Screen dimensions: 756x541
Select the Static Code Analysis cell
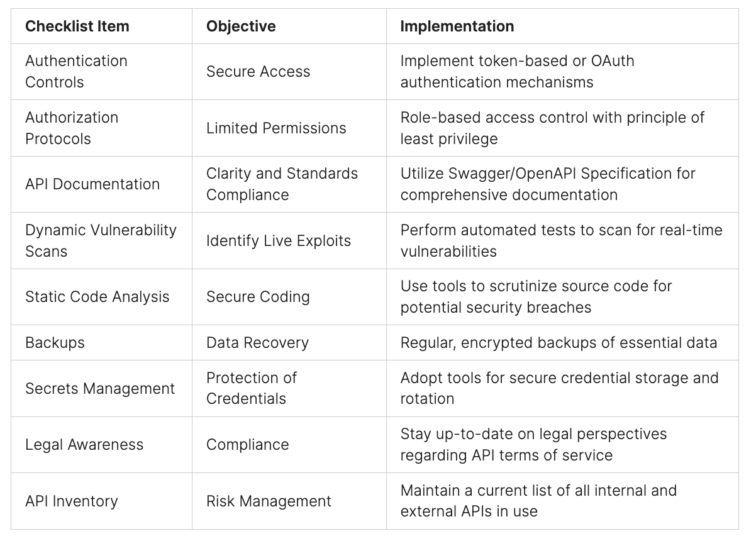97,297
